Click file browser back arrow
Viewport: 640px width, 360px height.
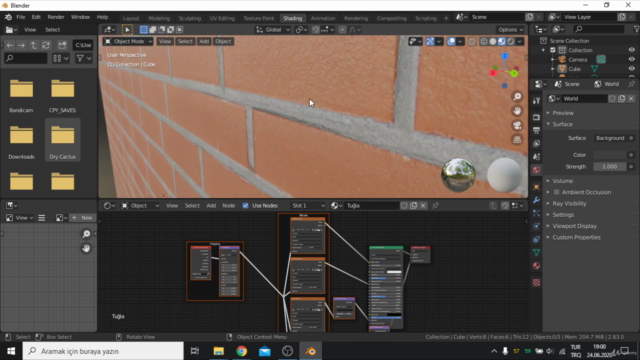click(x=10, y=45)
